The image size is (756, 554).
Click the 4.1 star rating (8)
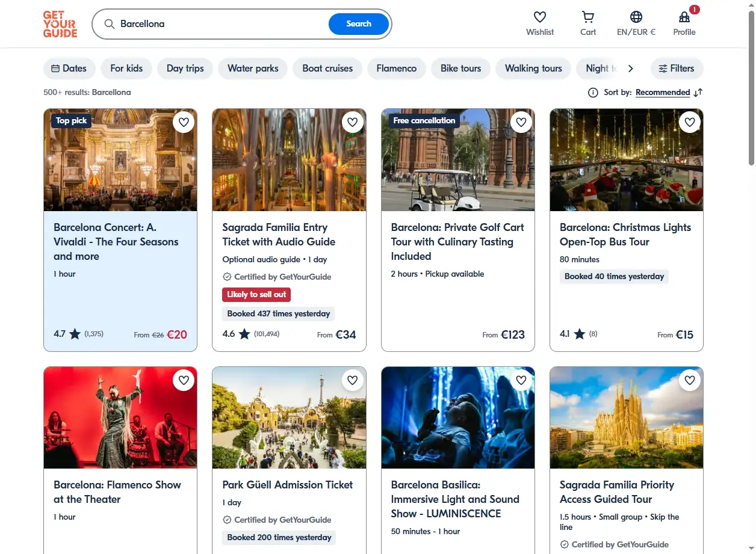click(x=578, y=334)
